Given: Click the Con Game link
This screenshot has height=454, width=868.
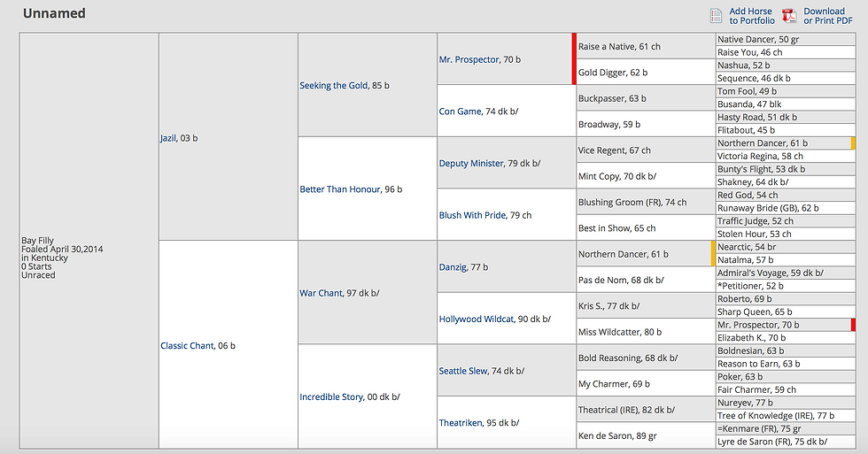Looking at the screenshot, I should (x=460, y=112).
